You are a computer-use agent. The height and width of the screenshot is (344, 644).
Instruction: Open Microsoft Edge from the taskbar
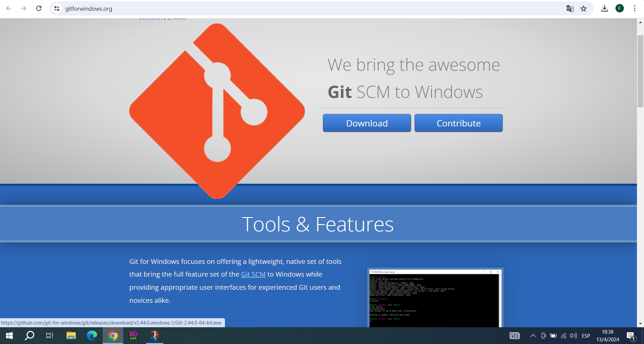coord(92,336)
